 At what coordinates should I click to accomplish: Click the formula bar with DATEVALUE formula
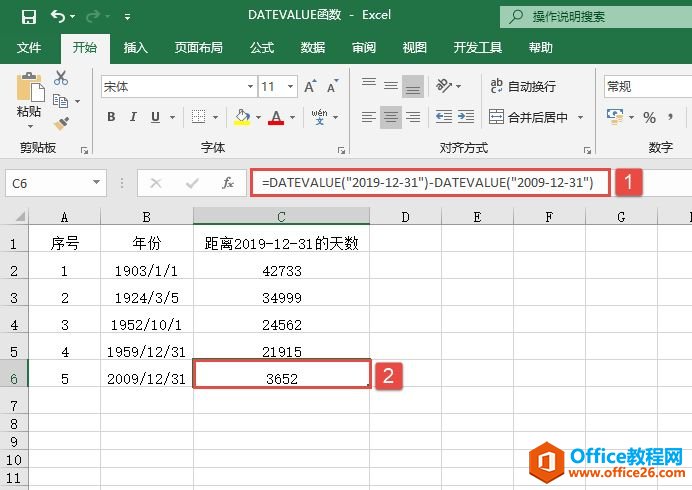pos(430,183)
